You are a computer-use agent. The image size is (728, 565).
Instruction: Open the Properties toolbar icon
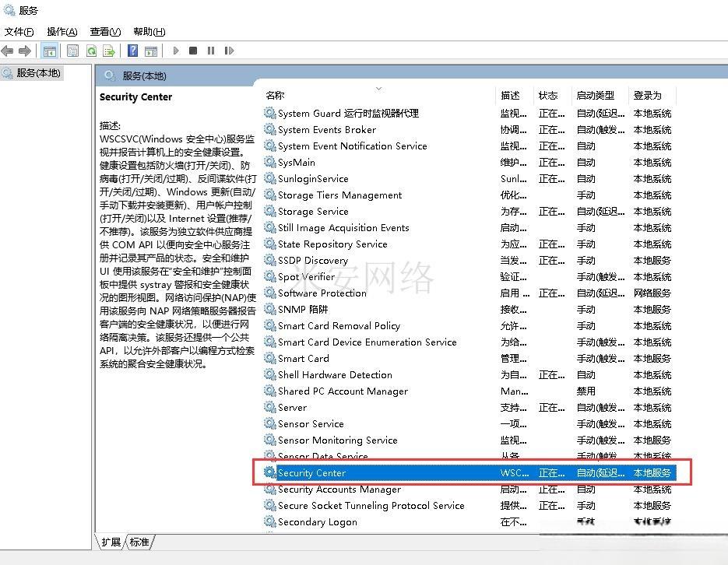tap(73, 51)
